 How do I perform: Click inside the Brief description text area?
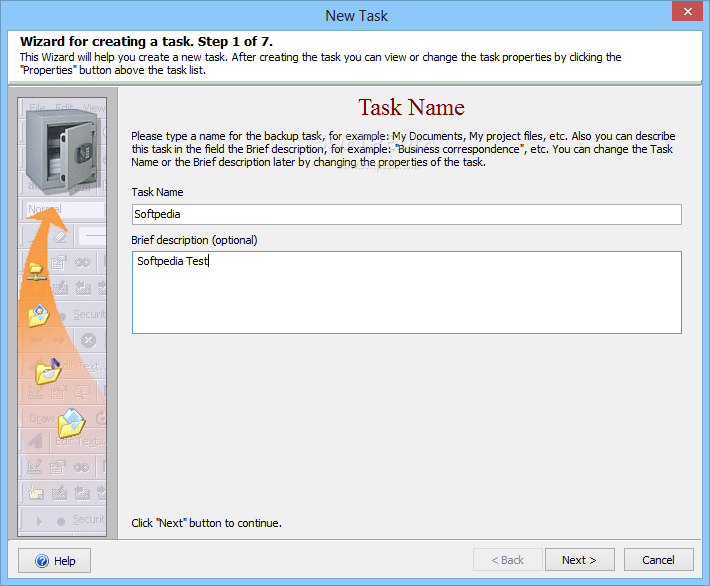pos(407,293)
